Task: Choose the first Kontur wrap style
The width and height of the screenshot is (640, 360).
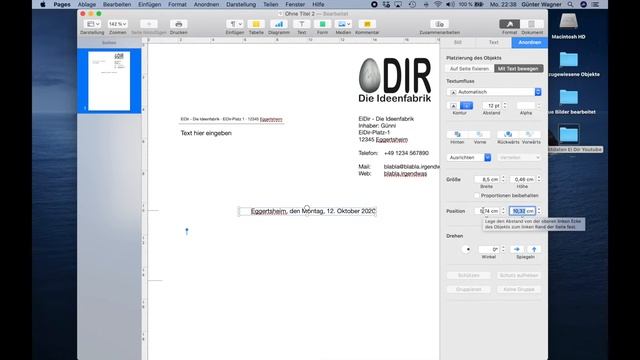Action: [453, 106]
